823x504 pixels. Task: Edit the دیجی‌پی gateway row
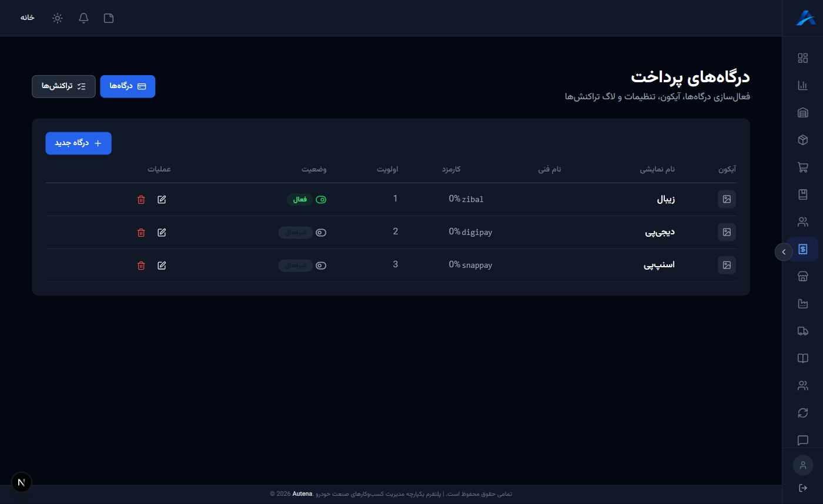(x=162, y=233)
